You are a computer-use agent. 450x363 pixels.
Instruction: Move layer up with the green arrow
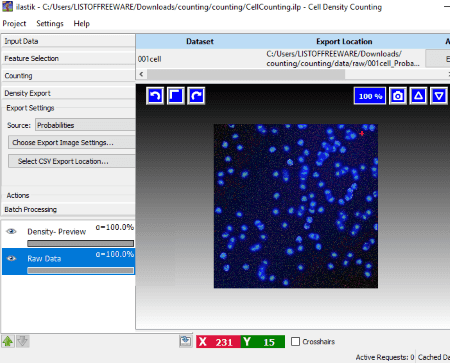click(x=8, y=341)
